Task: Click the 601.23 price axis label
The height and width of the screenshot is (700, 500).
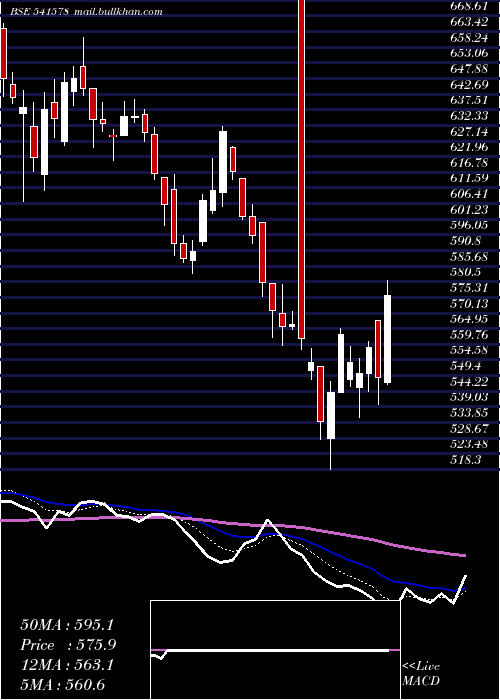Action: click(x=470, y=209)
